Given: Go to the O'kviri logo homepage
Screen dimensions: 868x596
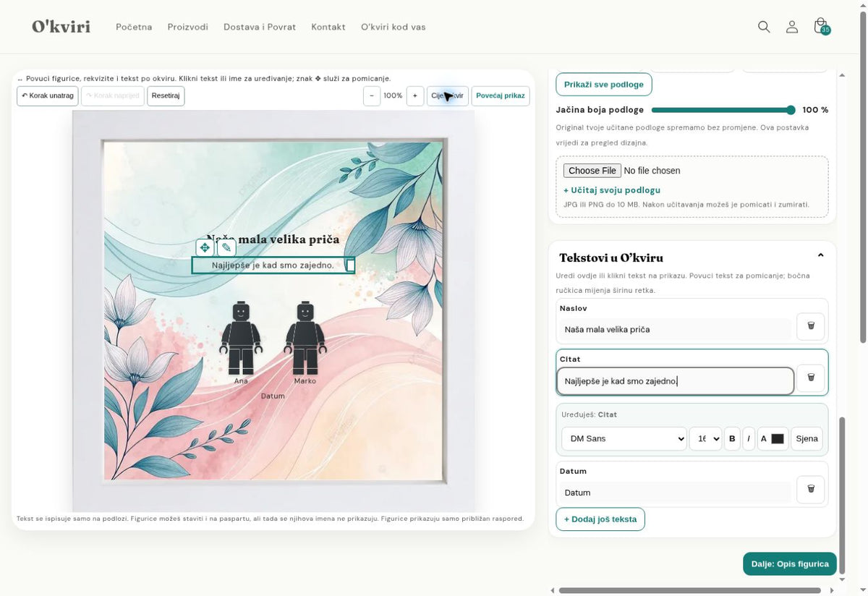Looking at the screenshot, I should [x=61, y=27].
